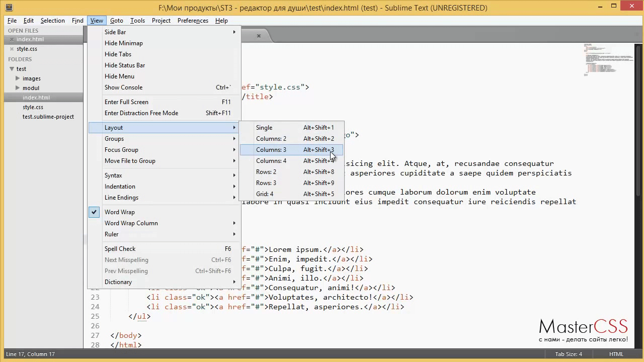This screenshot has height=362, width=644.
Task: Open Move File to Group submenu
Action: pos(165,161)
